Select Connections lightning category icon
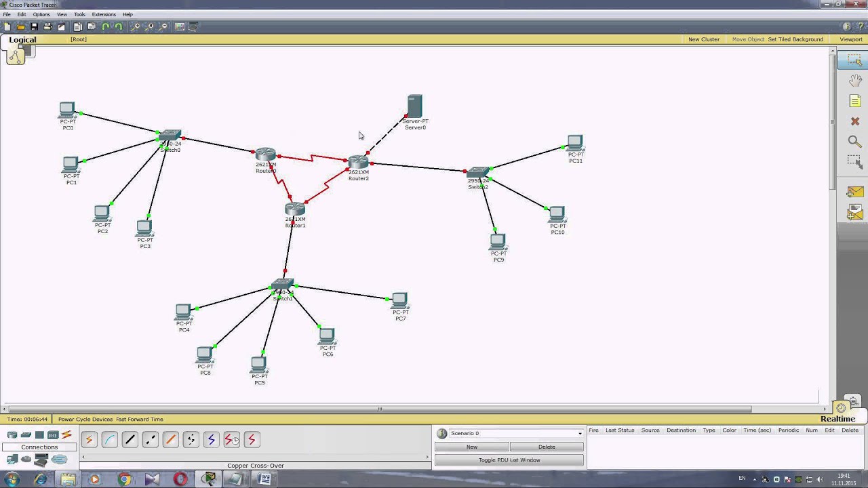Viewport: 868px width, 488px height. pos(66,435)
